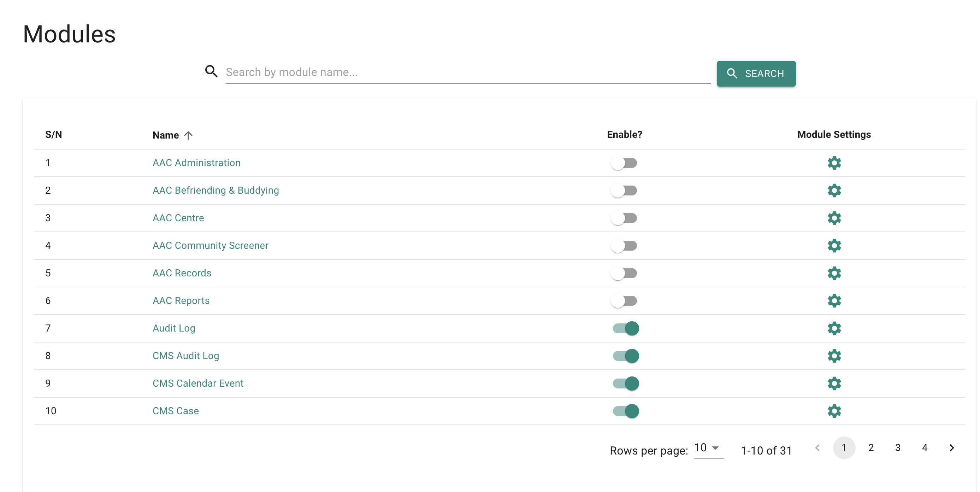The width and height of the screenshot is (980, 492).
Task: Open settings gear for CMS Calendar Event
Action: [834, 383]
